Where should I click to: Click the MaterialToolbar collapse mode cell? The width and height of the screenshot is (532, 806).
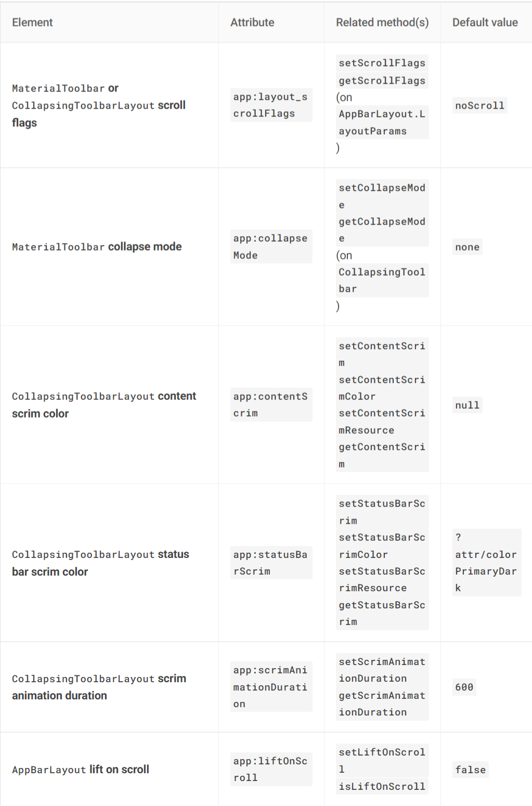pyautogui.click(x=97, y=246)
